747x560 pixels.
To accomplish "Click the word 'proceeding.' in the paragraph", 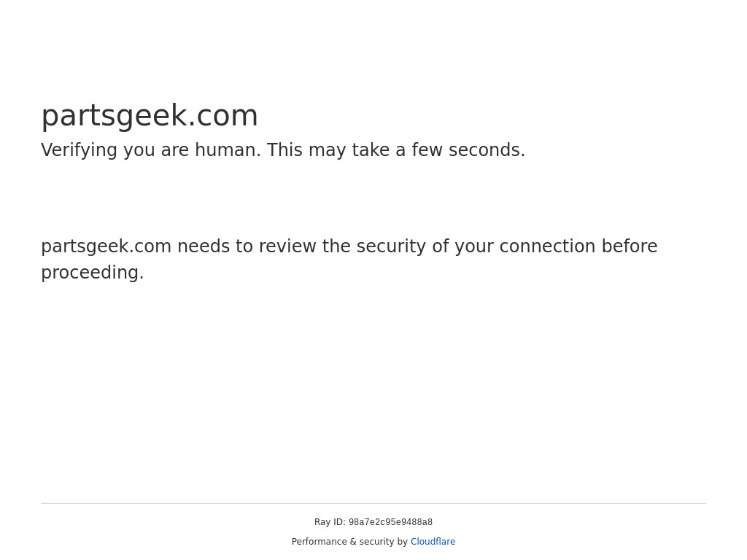I will tap(93, 273).
